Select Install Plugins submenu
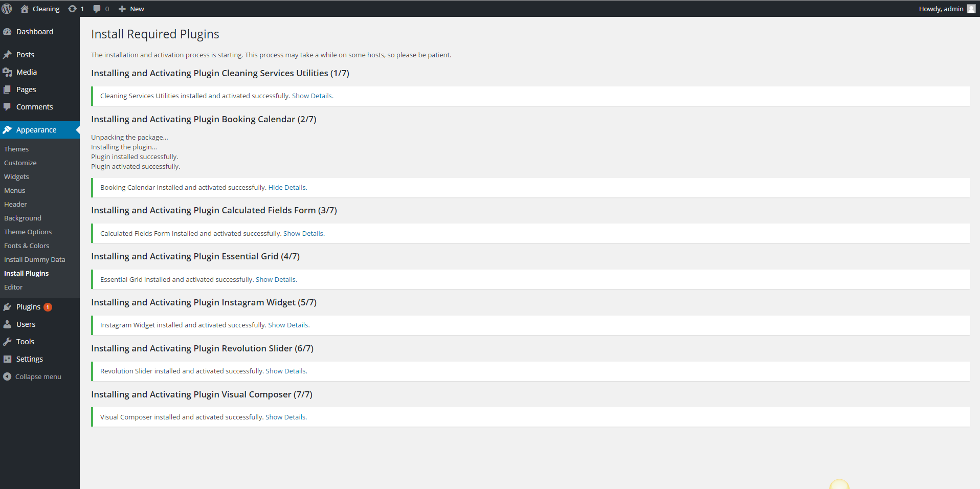The width and height of the screenshot is (980, 489). click(x=27, y=273)
